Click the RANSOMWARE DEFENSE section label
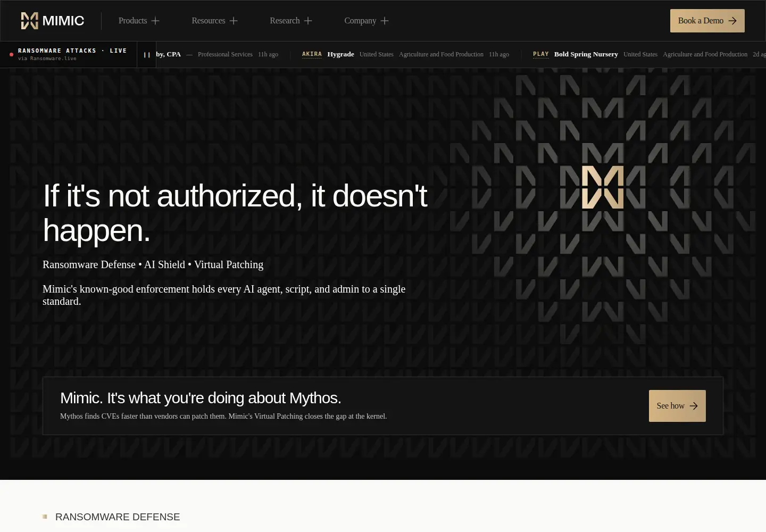This screenshot has height=532, width=766. pos(118,517)
